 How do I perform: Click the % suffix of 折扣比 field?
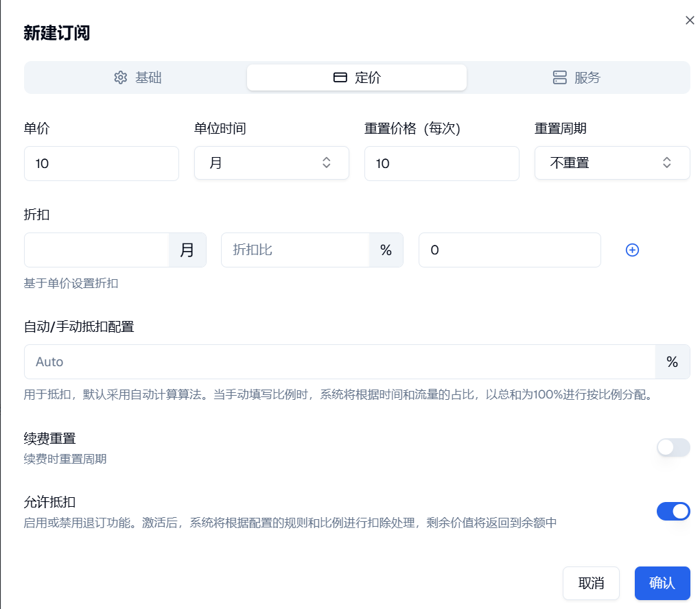(386, 250)
